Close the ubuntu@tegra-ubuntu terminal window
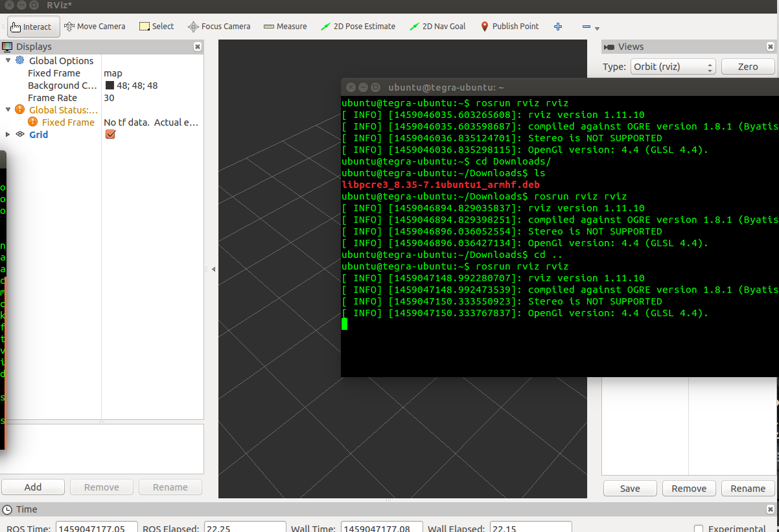The width and height of the screenshot is (779, 532). [350, 87]
